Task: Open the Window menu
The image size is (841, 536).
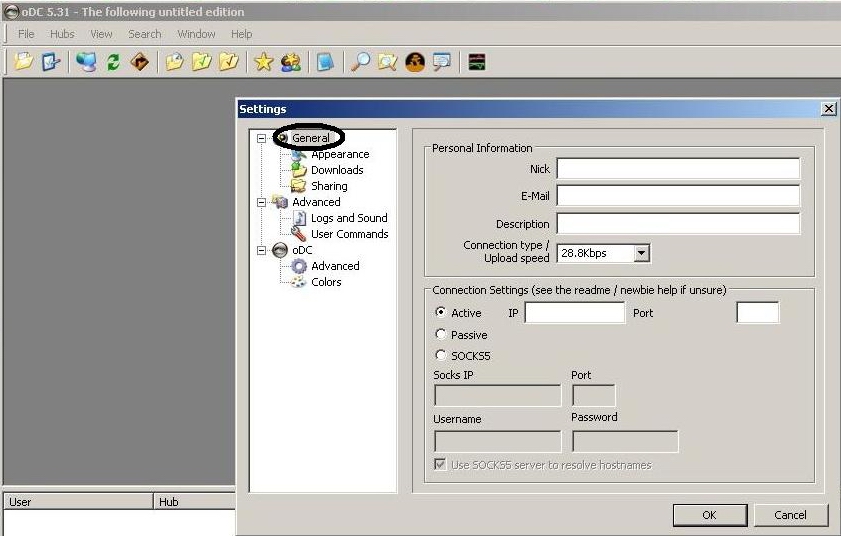Action: coord(196,34)
